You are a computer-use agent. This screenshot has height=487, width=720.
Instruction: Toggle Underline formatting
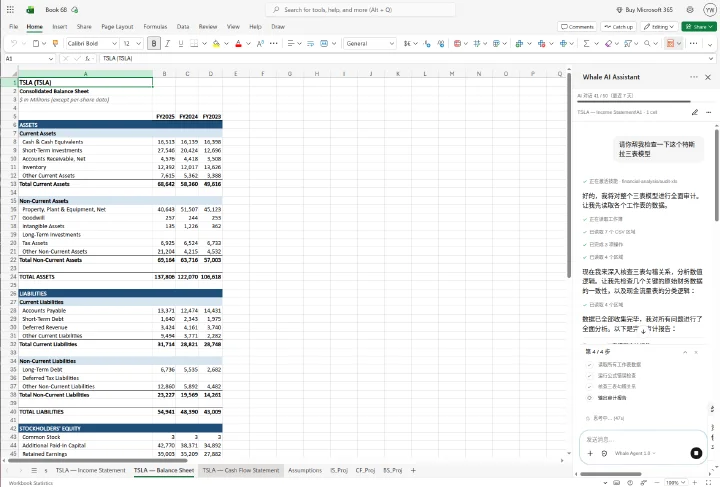(x=180, y=44)
